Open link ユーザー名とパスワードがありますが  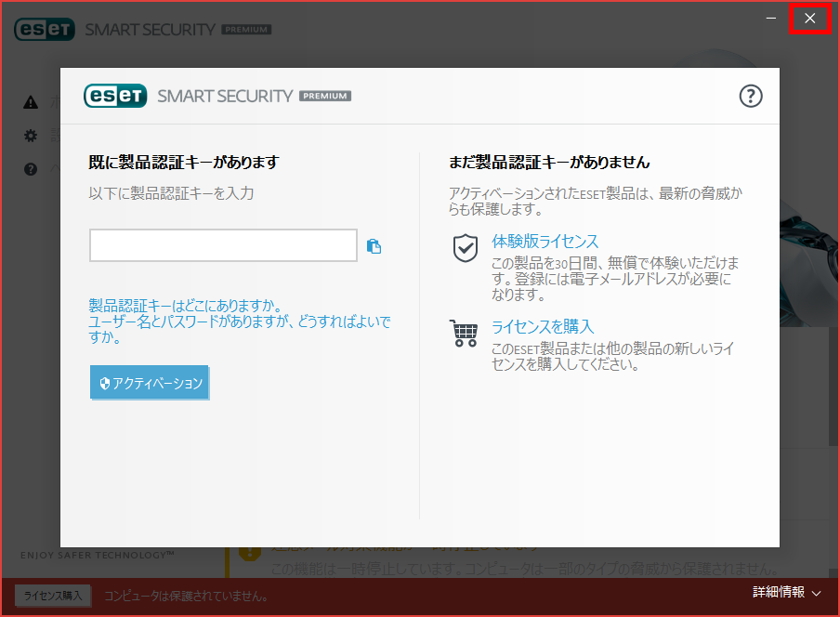click(x=239, y=329)
